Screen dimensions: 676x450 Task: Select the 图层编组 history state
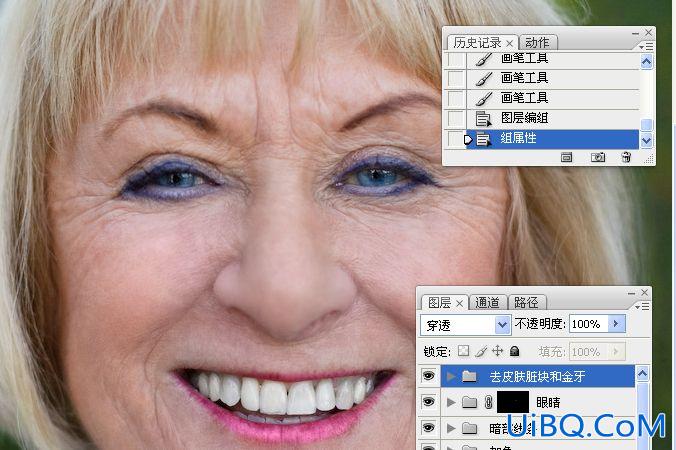(x=552, y=118)
